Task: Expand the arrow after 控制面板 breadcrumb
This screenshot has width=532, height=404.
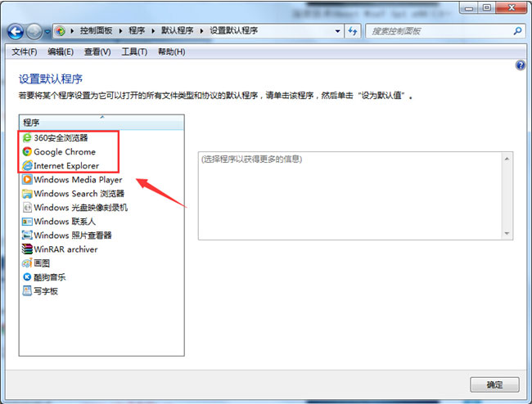Action: pos(120,31)
